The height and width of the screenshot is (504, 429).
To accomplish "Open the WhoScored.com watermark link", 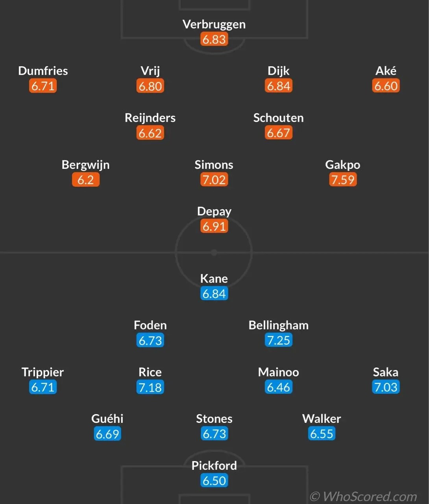I will [363, 496].
